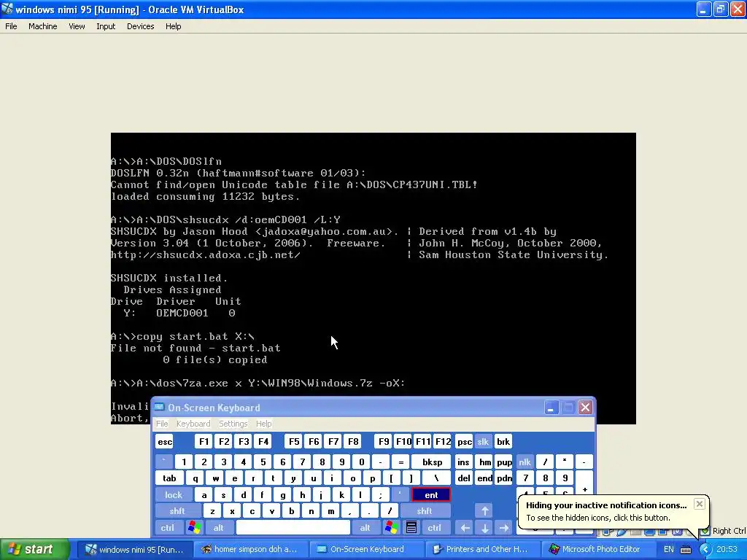Viewport: 747px width, 560px height.
Task: Click the tab key
Action: 169,478
